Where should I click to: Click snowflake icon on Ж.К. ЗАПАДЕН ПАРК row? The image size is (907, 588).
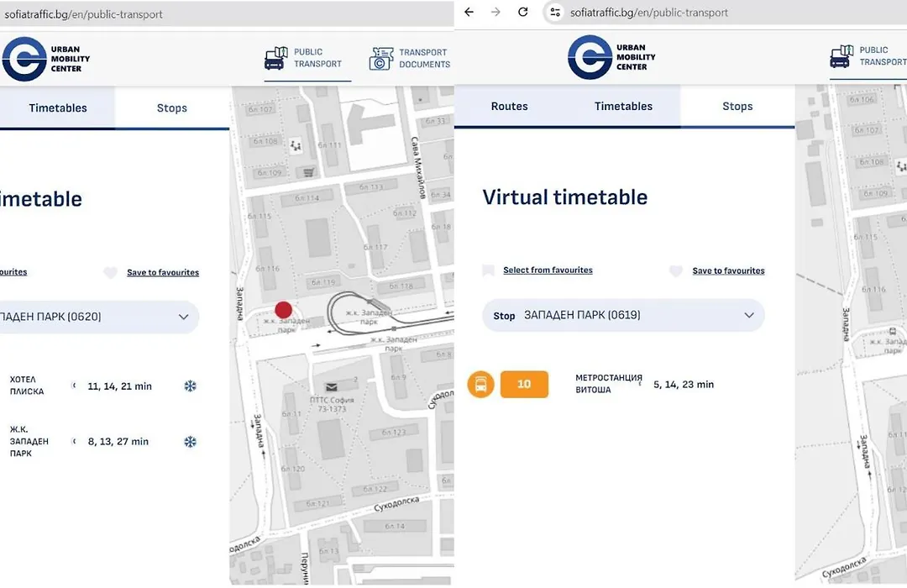pyautogui.click(x=191, y=442)
